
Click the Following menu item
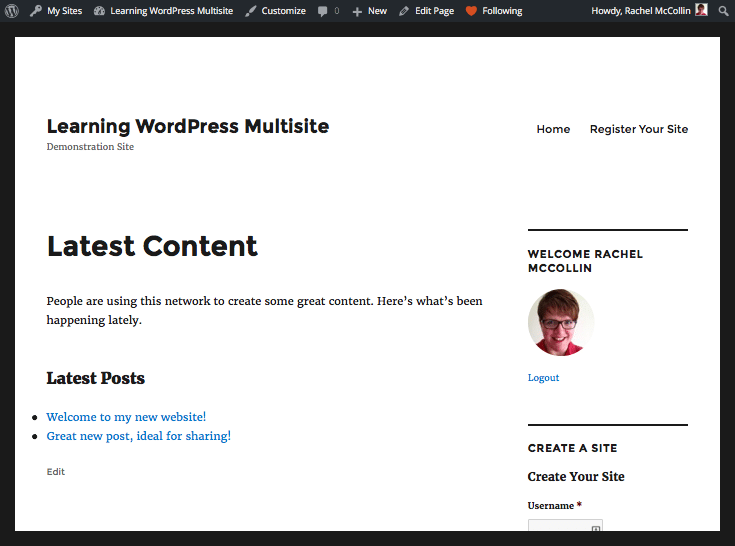click(x=494, y=10)
